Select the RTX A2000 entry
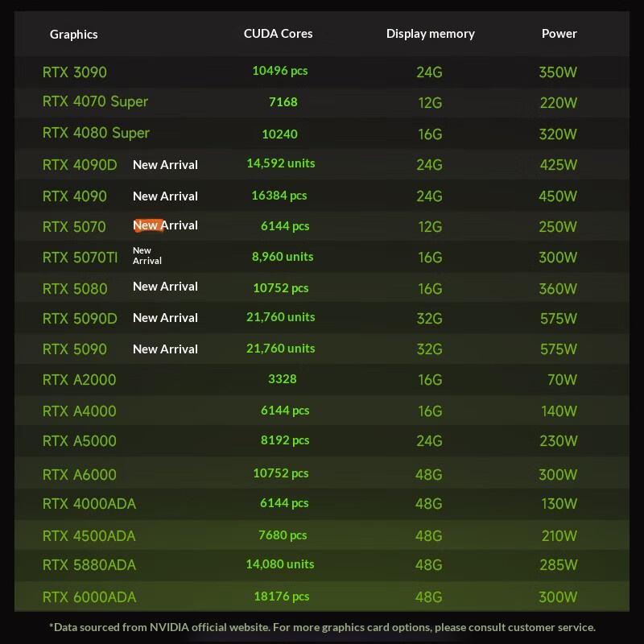 79,380
